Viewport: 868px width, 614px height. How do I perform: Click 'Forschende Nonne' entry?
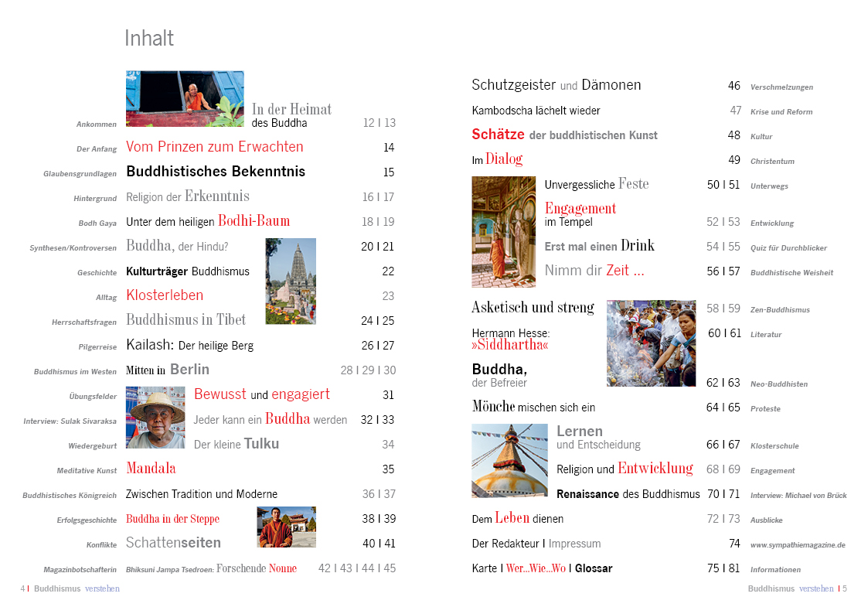click(x=257, y=568)
